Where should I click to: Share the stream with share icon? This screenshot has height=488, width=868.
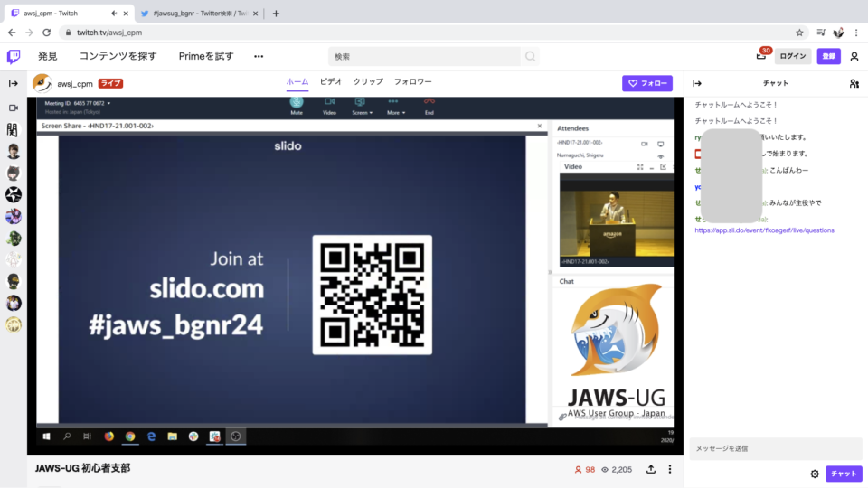pos(651,469)
